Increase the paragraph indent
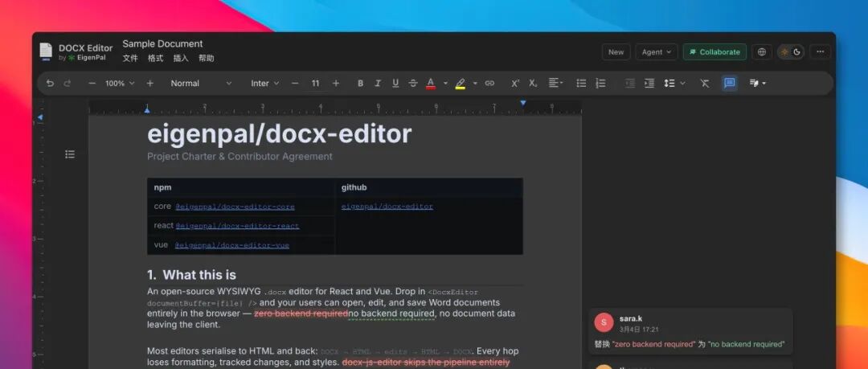Screen dimensions: 868x369 pos(649,83)
